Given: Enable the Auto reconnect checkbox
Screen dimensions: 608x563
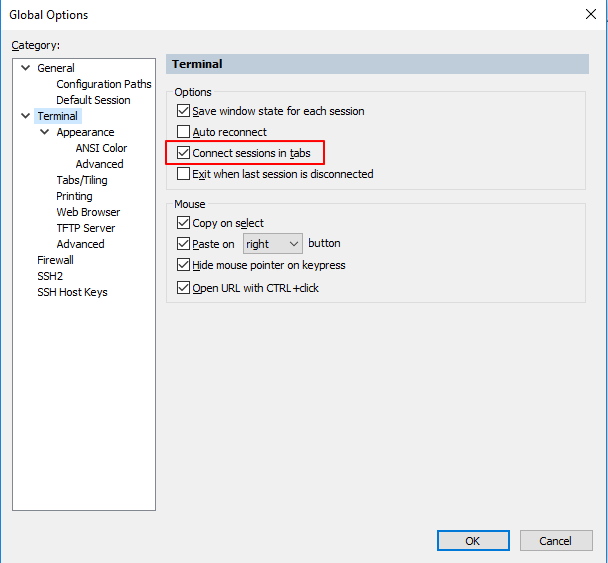Looking at the screenshot, I should point(183,132).
